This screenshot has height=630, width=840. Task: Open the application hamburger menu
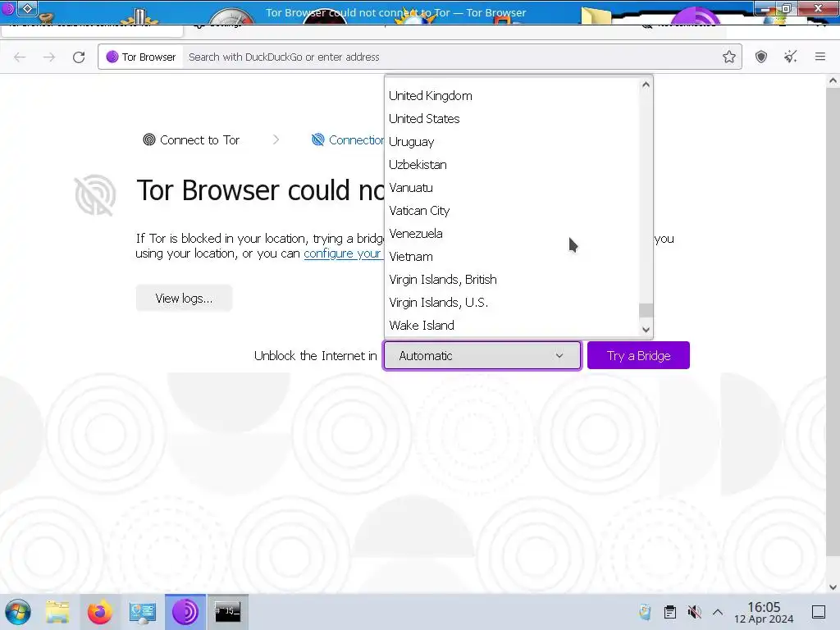[820, 57]
